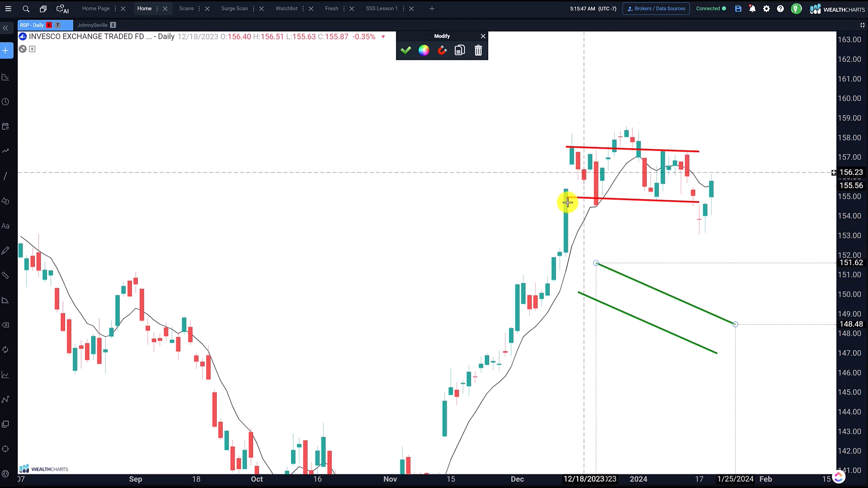Select the Aa text annotation tool
The height and width of the screenshot is (488, 868).
point(5,226)
